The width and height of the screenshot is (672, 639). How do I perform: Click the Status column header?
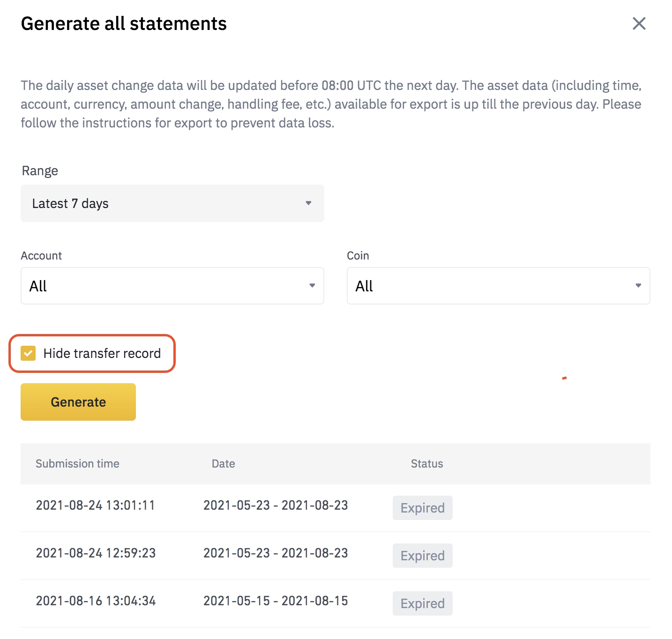(427, 464)
